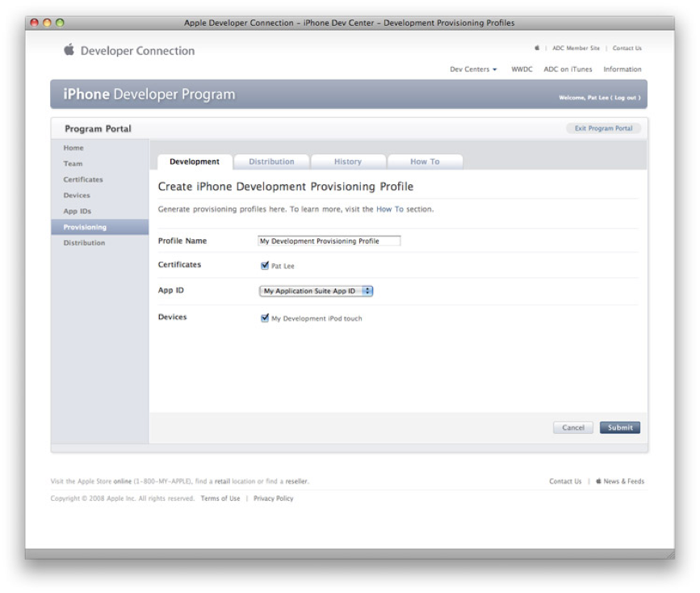Click Contact Us in the top header

click(x=627, y=48)
